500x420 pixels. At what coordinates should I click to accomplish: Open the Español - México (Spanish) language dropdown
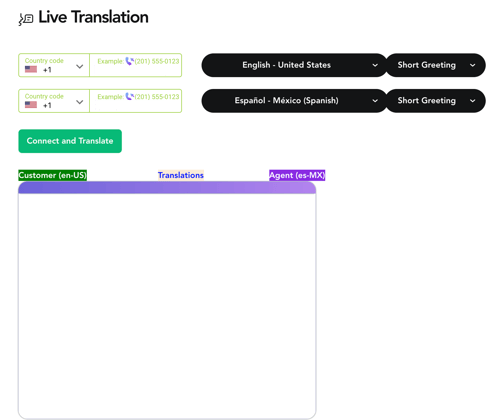tap(294, 101)
